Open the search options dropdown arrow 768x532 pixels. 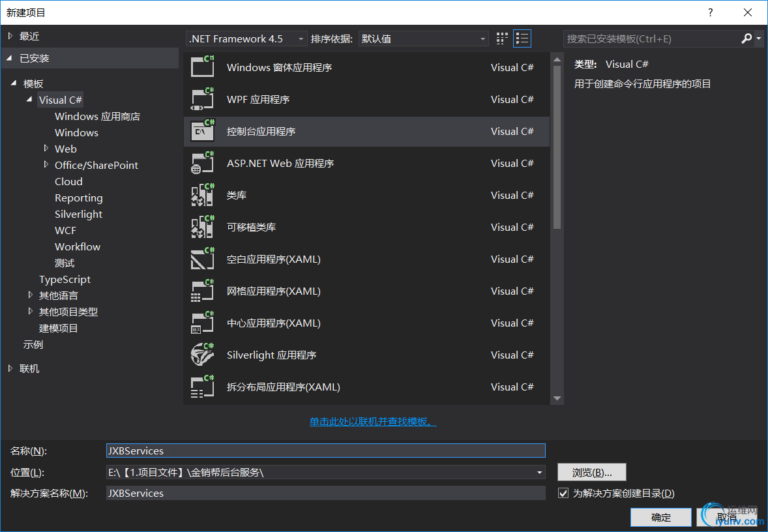pyautogui.click(x=759, y=38)
